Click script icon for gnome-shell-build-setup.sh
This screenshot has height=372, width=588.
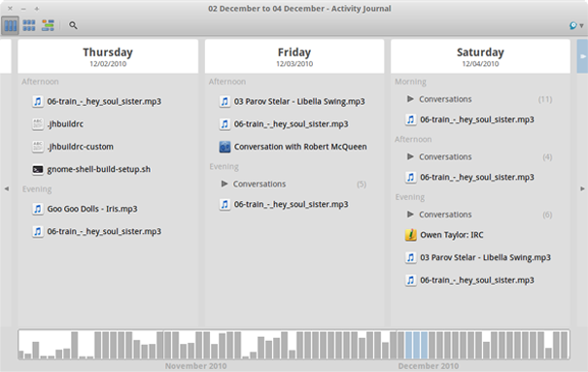[38, 169]
